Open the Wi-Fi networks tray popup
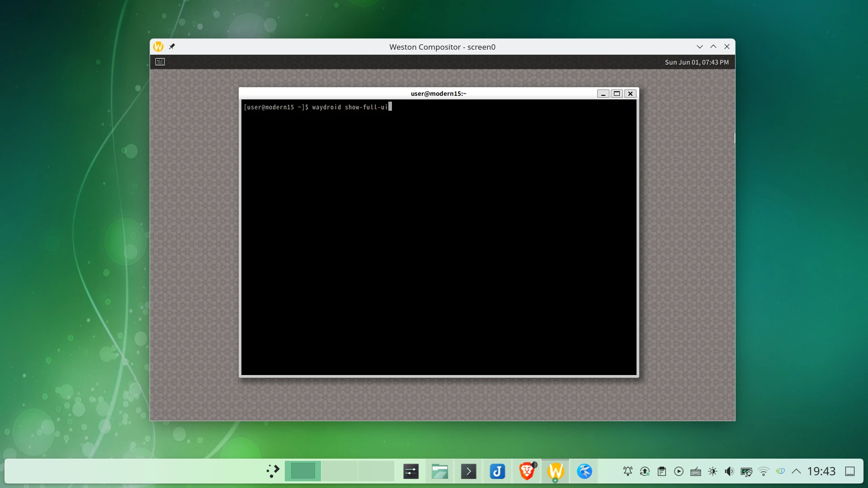Image resolution: width=868 pixels, height=488 pixels. point(763,471)
